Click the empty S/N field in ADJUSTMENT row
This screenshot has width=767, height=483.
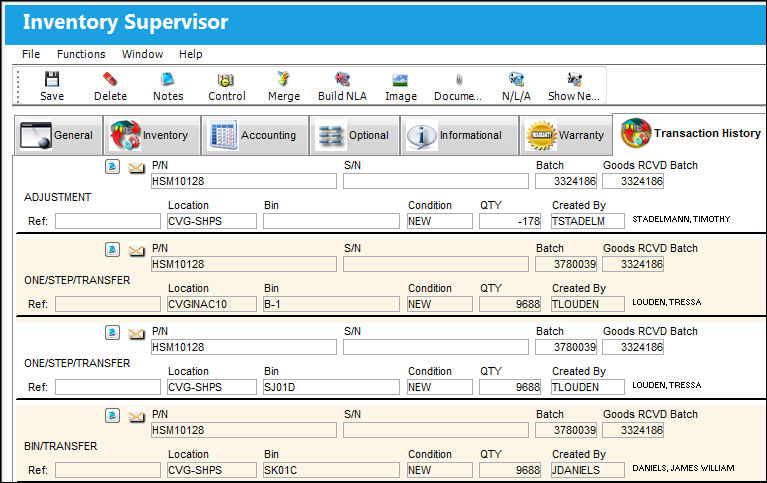tap(436, 182)
